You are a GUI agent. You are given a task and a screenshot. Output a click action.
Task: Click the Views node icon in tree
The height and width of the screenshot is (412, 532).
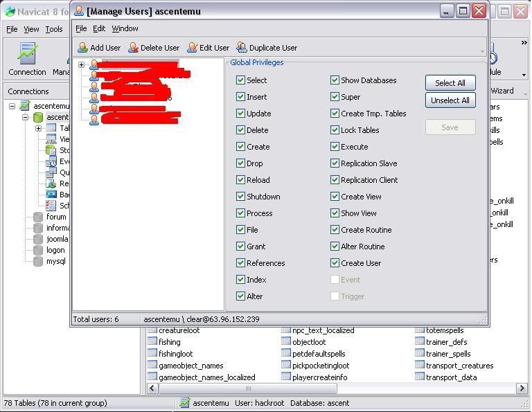(51, 139)
